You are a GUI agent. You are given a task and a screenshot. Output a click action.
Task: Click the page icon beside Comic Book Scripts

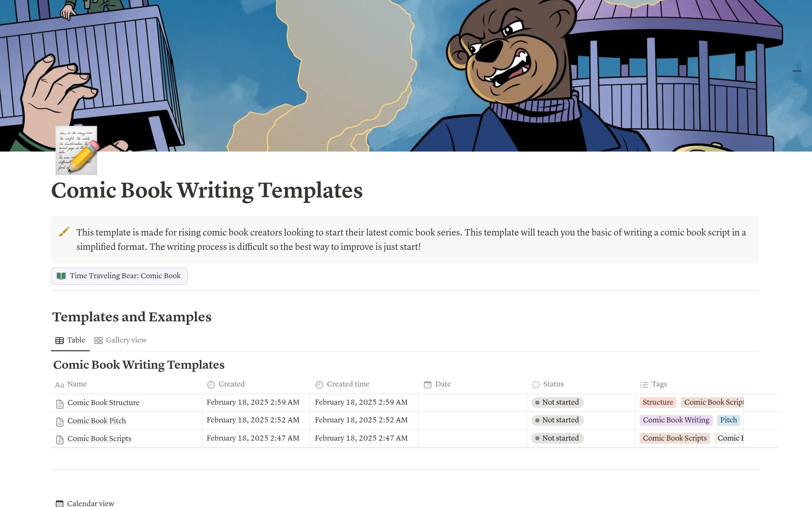[60, 439]
